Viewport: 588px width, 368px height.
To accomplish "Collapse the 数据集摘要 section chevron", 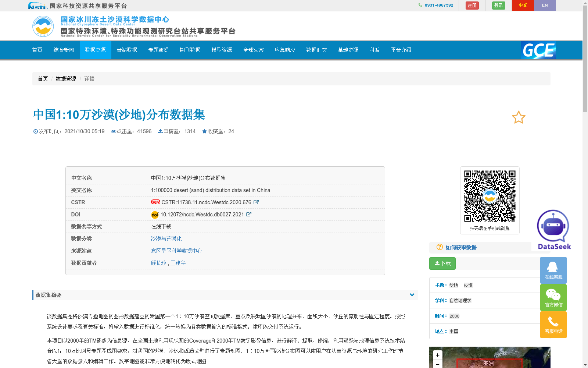I will tap(412, 295).
